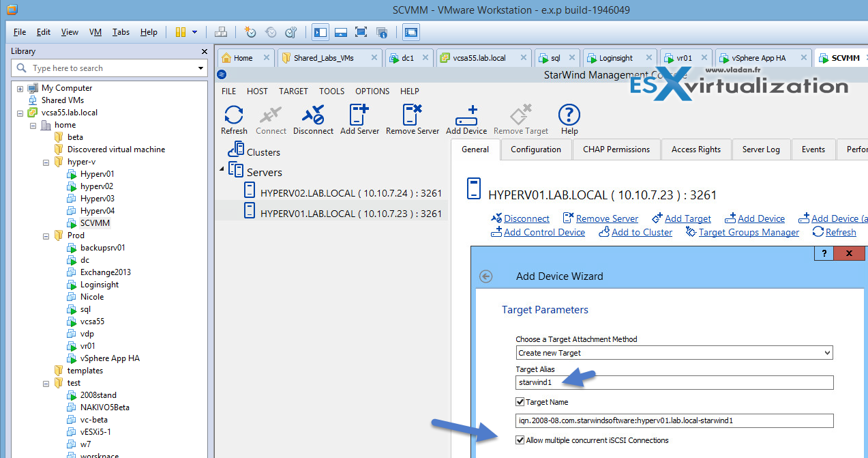This screenshot has width=868, height=458.
Task: Collapse the home tree node
Action: (33, 125)
